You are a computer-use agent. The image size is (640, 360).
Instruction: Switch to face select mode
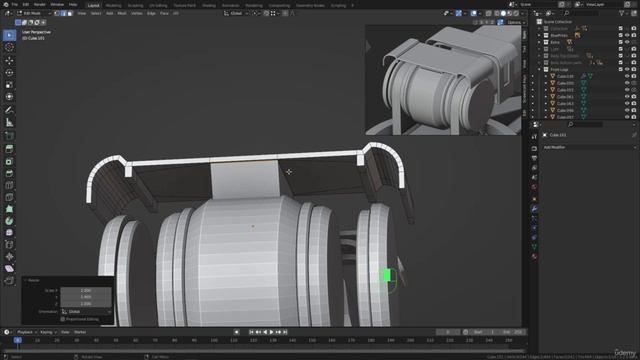(x=70, y=13)
